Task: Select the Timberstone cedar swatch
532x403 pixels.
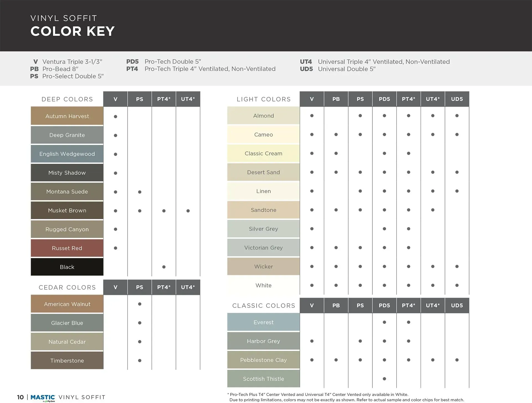Action: click(x=67, y=360)
